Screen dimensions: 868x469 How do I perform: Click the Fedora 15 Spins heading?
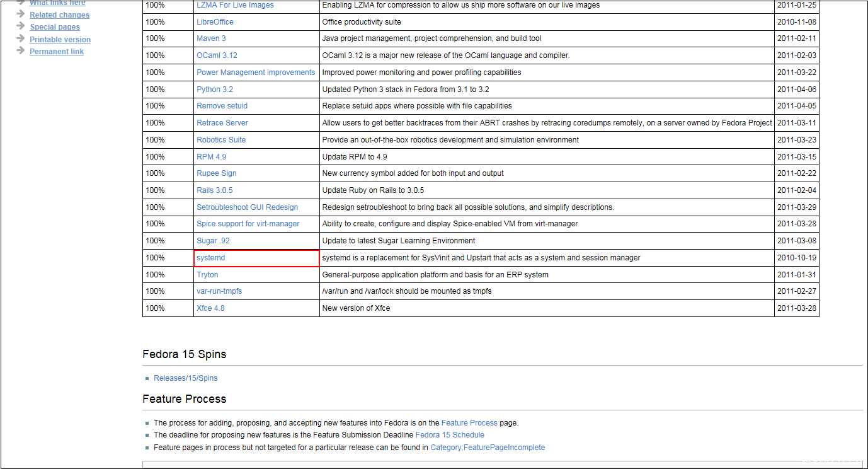click(x=184, y=354)
